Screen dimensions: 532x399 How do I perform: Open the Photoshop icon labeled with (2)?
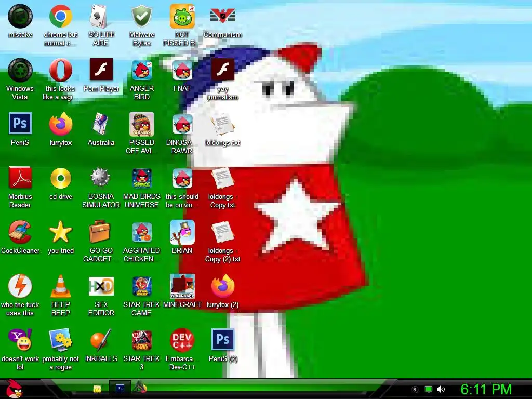(x=222, y=339)
